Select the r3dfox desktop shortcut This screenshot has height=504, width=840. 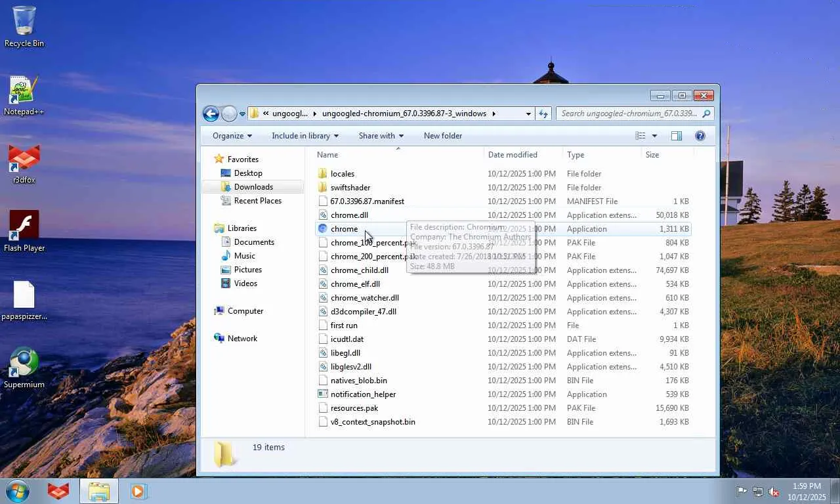click(x=24, y=164)
